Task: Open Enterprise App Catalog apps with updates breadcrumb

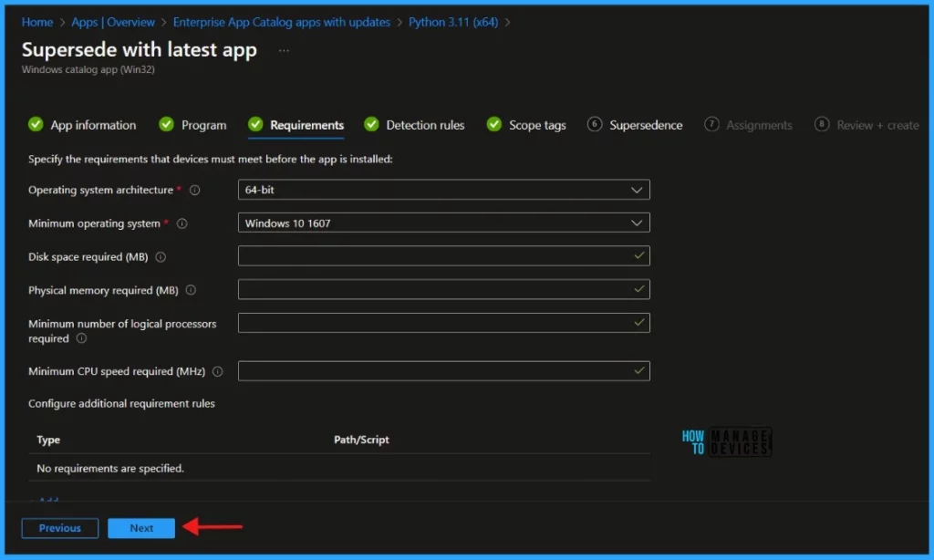Action: pyautogui.click(x=282, y=22)
